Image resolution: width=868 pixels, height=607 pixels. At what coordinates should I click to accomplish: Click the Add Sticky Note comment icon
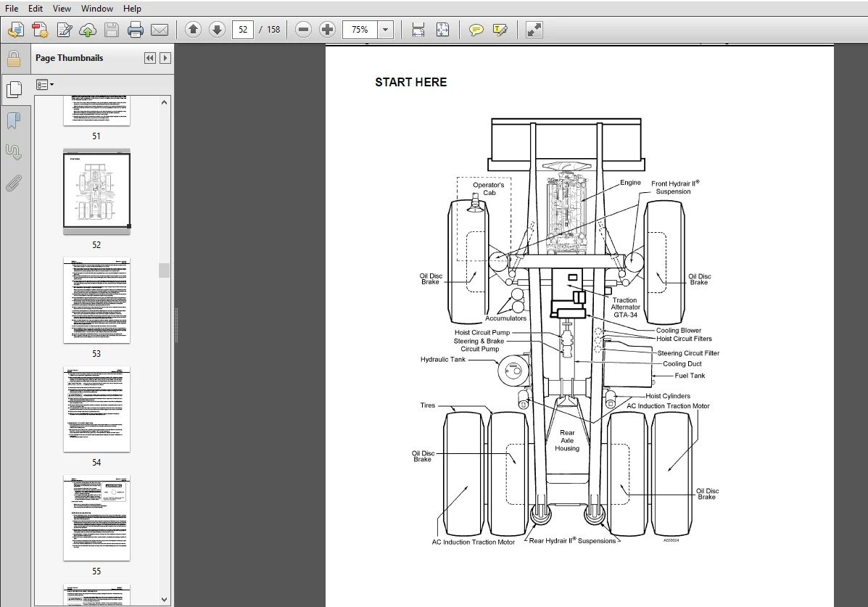(x=476, y=30)
